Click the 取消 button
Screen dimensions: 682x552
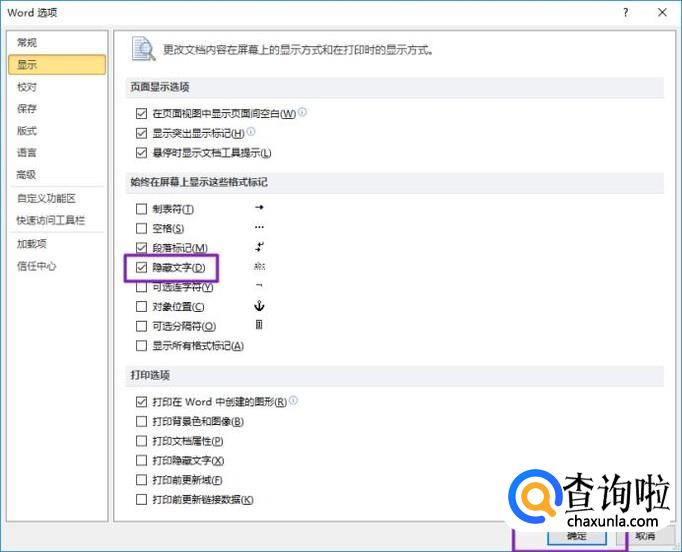coord(645,536)
